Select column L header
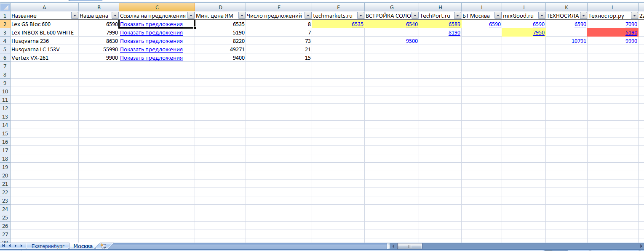 (x=613, y=7)
